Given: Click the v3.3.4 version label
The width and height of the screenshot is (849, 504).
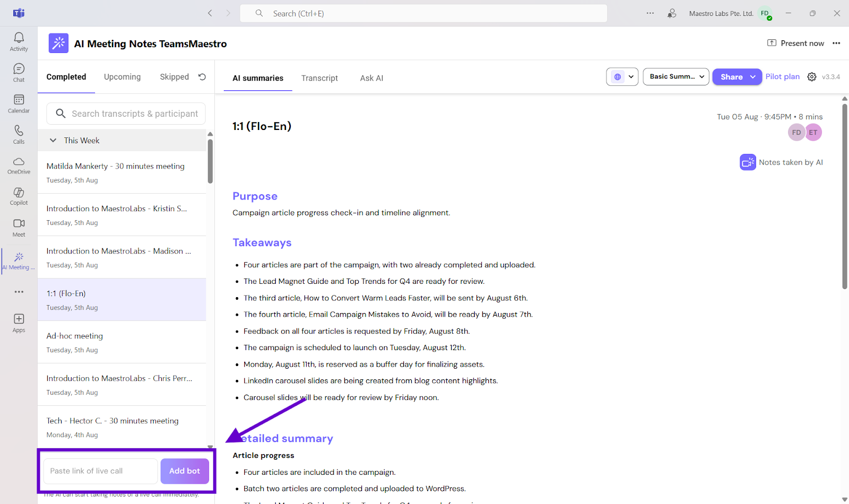Looking at the screenshot, I should point(831,77).
